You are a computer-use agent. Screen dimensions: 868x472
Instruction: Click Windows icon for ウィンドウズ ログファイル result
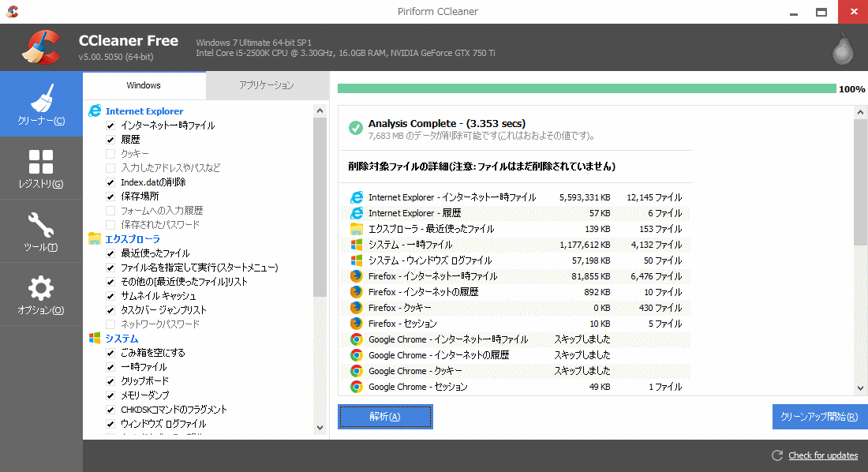(357, 260)
